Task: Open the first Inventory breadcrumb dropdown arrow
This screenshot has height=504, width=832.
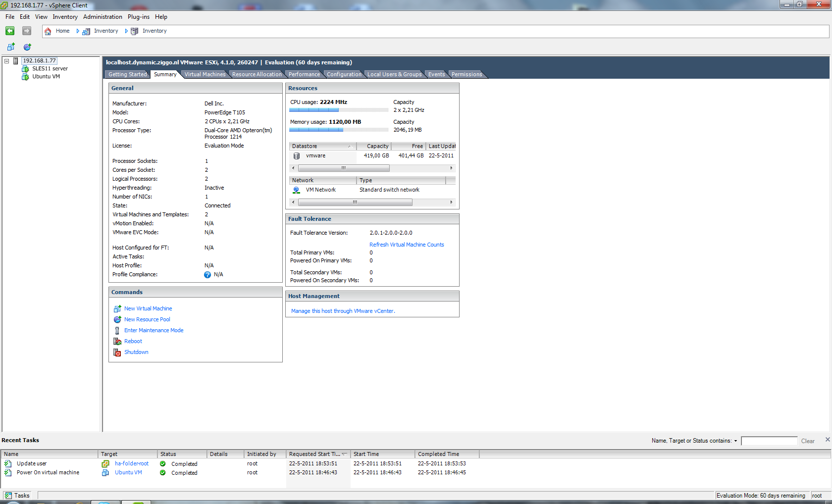Action: [x=126, y=31]
